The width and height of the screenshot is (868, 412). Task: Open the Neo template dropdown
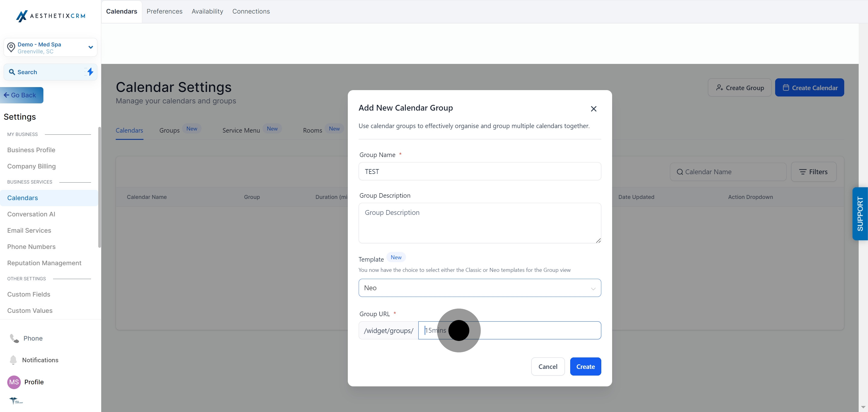[x=479, y=288]
